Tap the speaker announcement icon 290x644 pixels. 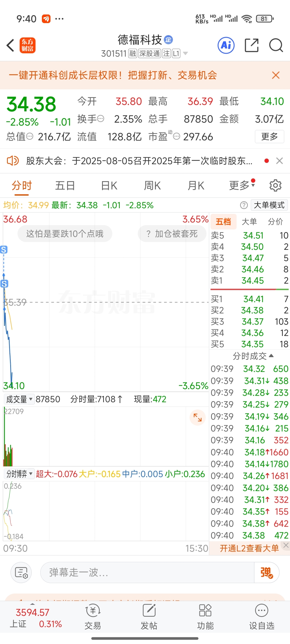click(13, 161)
